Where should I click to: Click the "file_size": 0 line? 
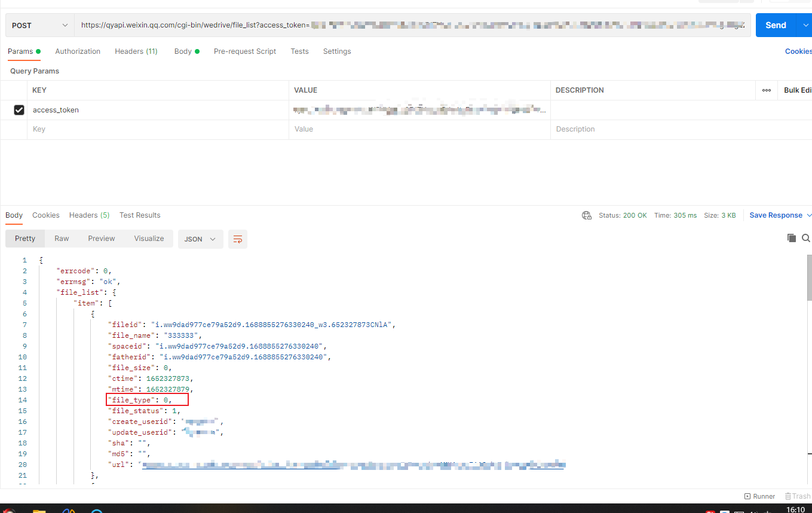tap(140, 368)
